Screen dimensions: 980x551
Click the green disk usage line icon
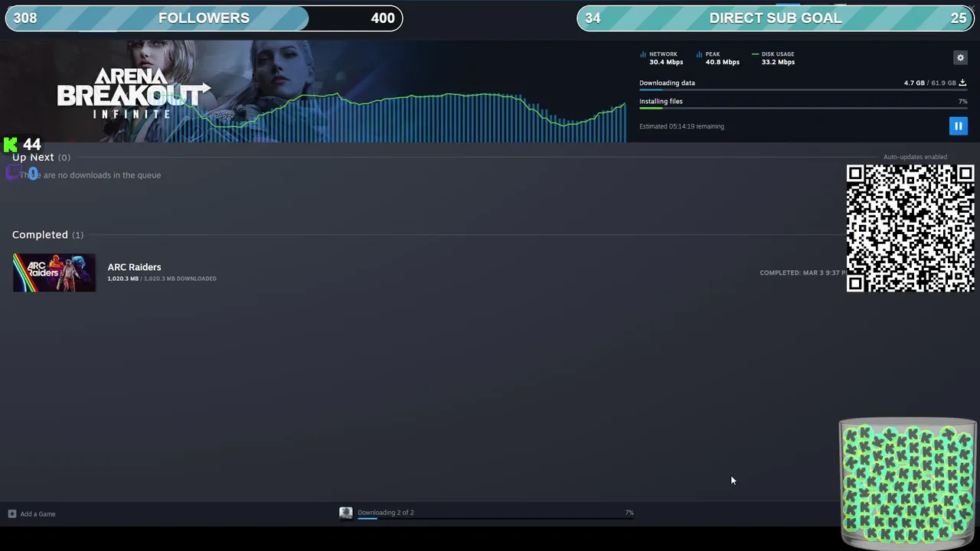(x=755, y=54)
